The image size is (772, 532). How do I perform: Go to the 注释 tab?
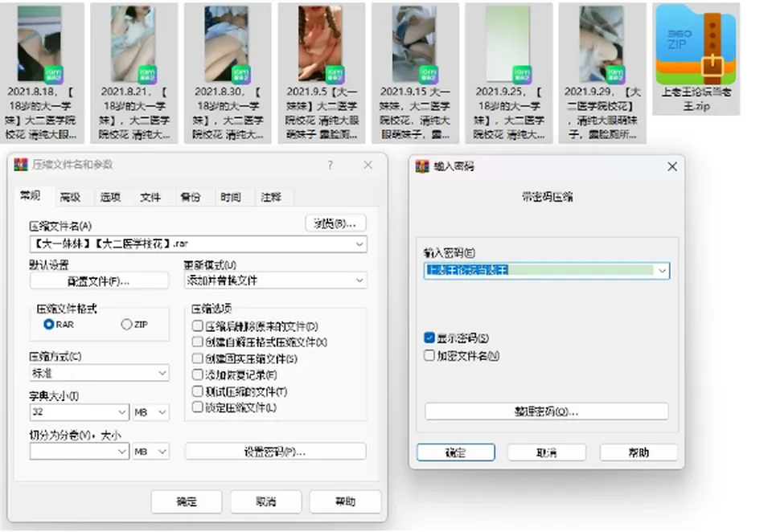(271, 198)
